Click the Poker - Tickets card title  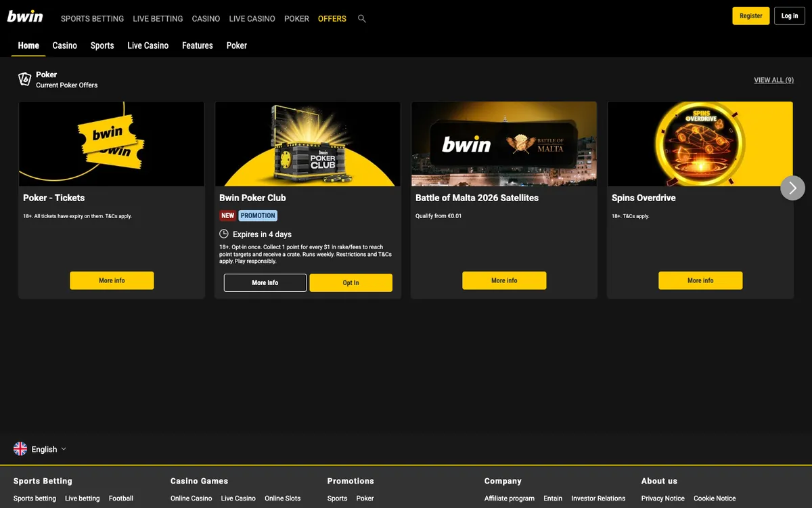tap(54, 198)
